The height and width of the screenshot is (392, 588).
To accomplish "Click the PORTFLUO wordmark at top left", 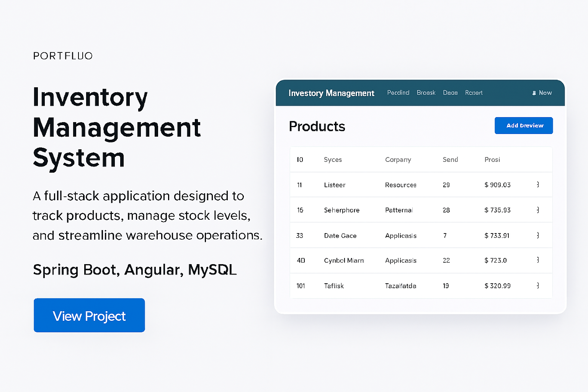I will pyautogui.click(x=62, y=56).
